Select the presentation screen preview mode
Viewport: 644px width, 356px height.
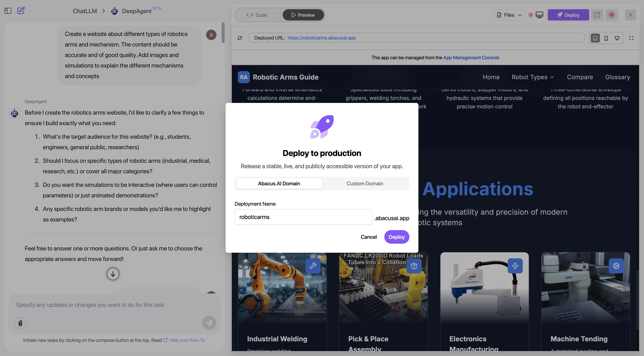[x=617, y=38]
